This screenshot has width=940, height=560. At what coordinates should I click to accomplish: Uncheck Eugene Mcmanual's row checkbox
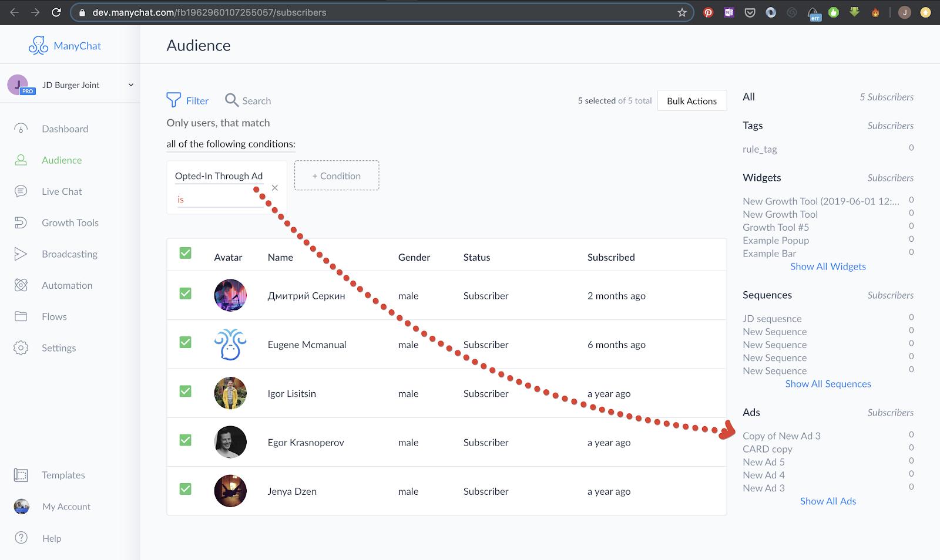(185, 342)
